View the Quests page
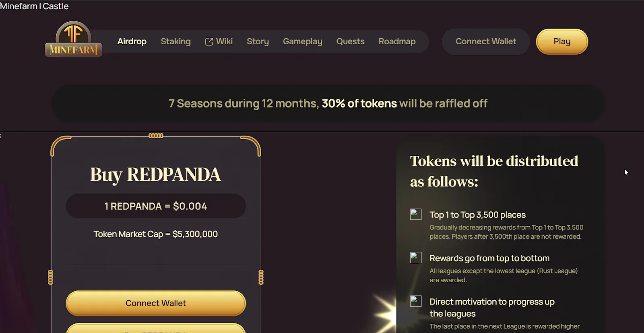Screen dimensions: 644x333 point(351,41)
